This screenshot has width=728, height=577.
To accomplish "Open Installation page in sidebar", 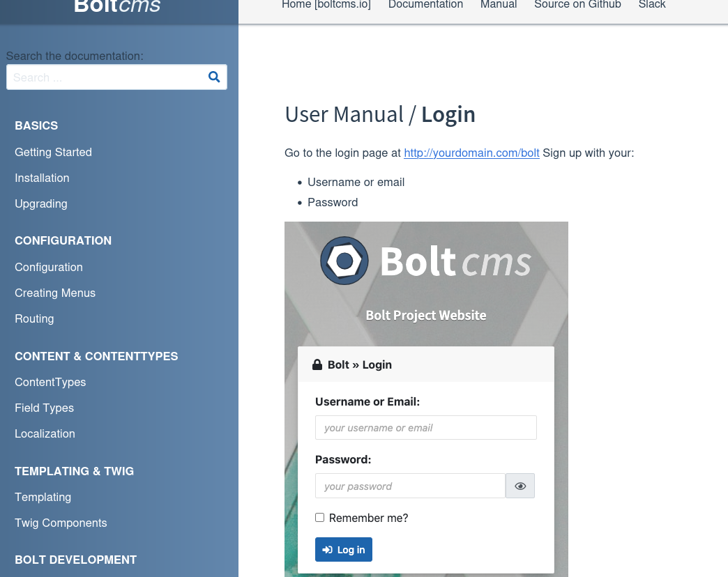I will tap(42, 178).
